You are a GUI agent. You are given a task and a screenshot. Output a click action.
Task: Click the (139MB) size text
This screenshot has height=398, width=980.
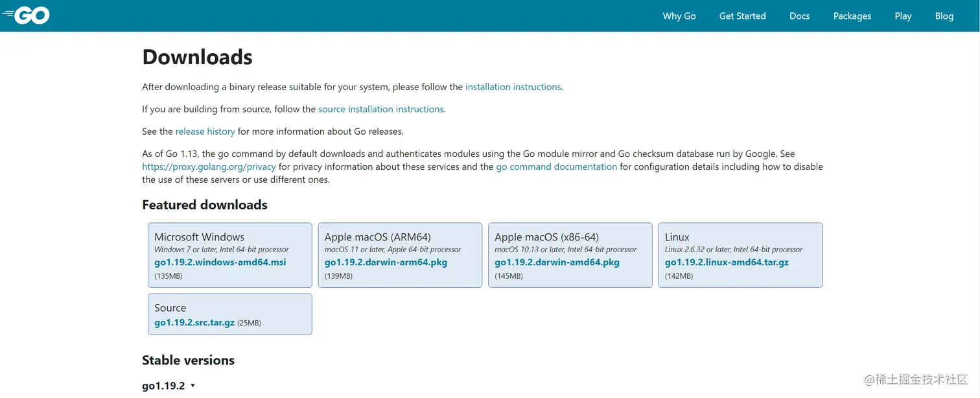(x=338, y=276)
